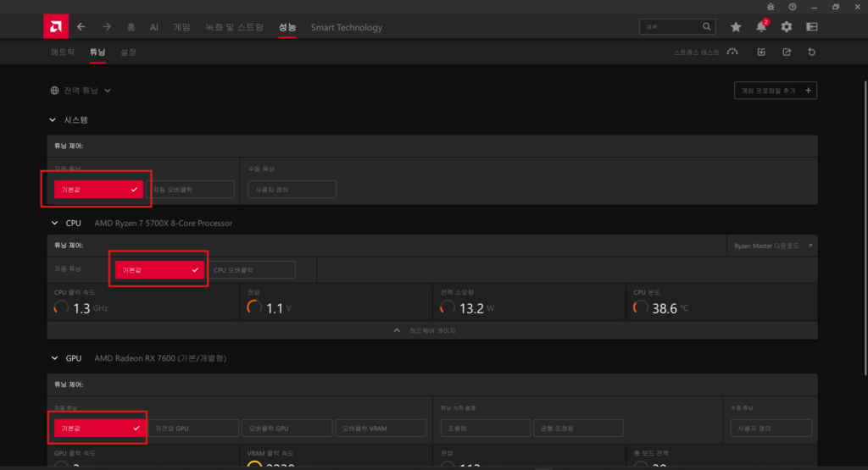Open settings gear icon
Viewport: 868px width, 470px height.
point(787,26)
